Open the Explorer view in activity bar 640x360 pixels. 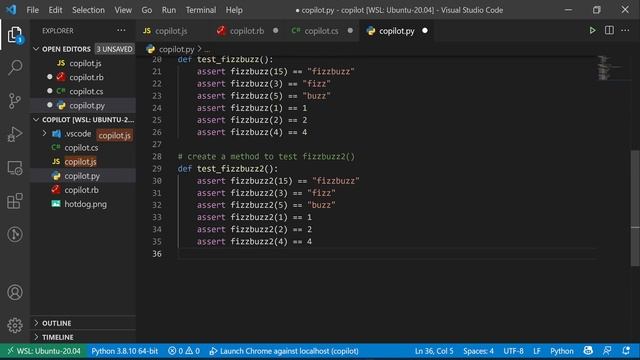pyautogui.click(x=15, y=35)
